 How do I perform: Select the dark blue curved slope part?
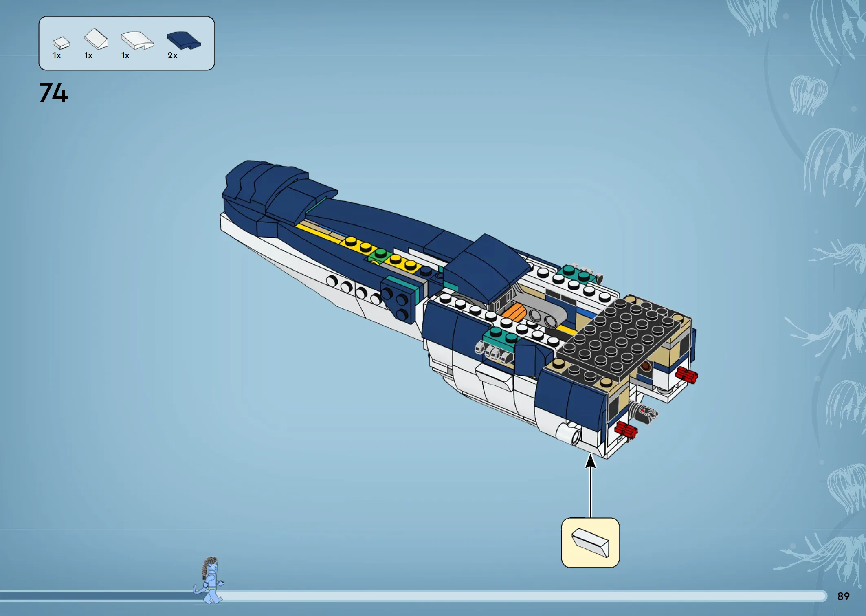click(184, 40)
